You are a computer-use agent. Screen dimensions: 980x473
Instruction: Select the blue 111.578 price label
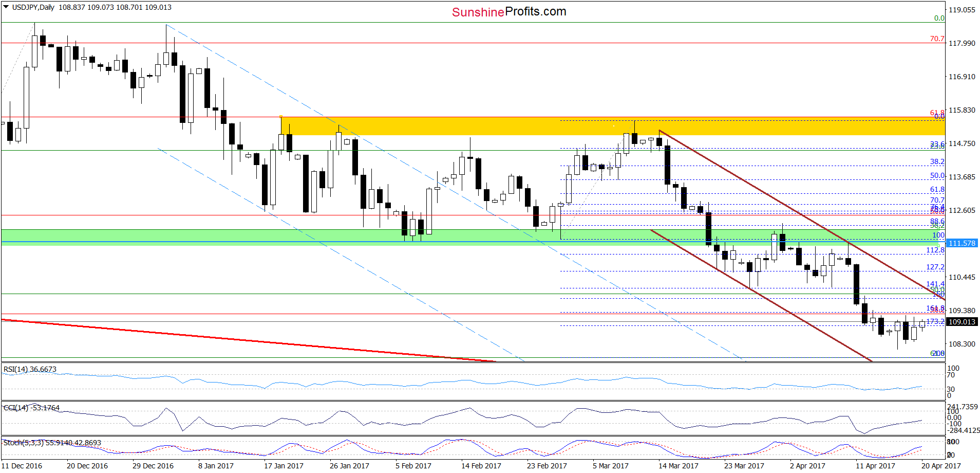click(x=962, y=243)
